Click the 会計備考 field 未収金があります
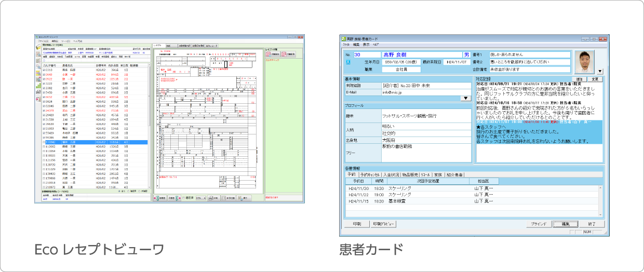This screenshot has height=272, width=644. (x=530, y=69)
